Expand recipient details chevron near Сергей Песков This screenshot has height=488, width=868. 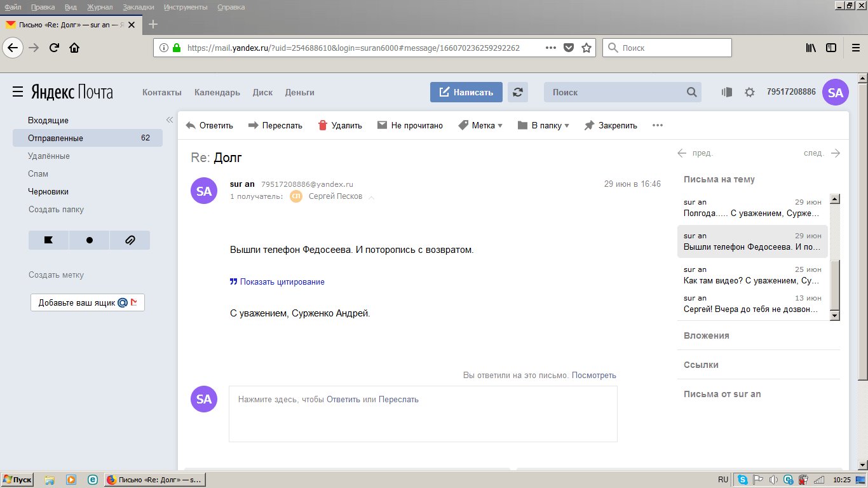[x=372, y=197]
